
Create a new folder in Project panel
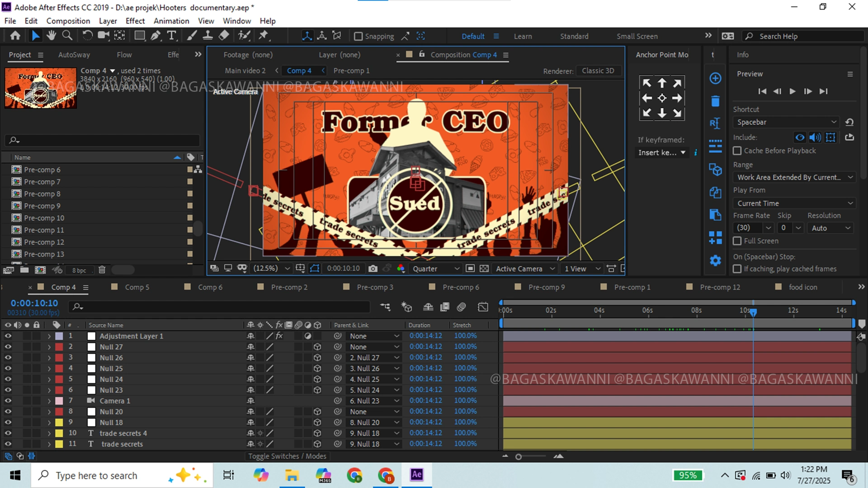pos(24,270)
